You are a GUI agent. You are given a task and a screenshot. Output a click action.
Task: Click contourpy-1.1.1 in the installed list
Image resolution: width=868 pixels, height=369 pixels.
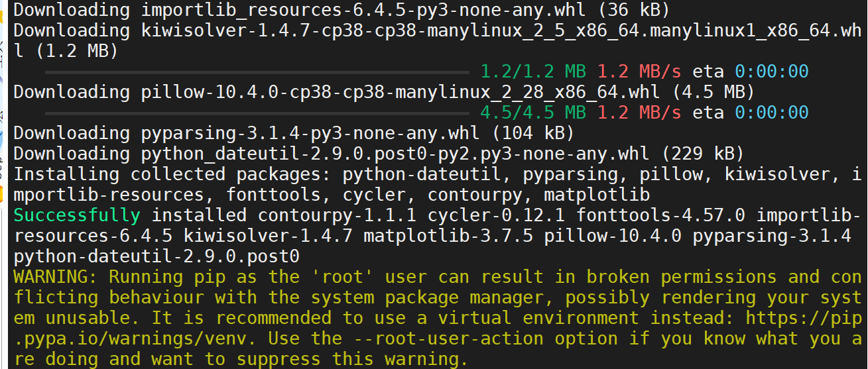coord(337,215)
